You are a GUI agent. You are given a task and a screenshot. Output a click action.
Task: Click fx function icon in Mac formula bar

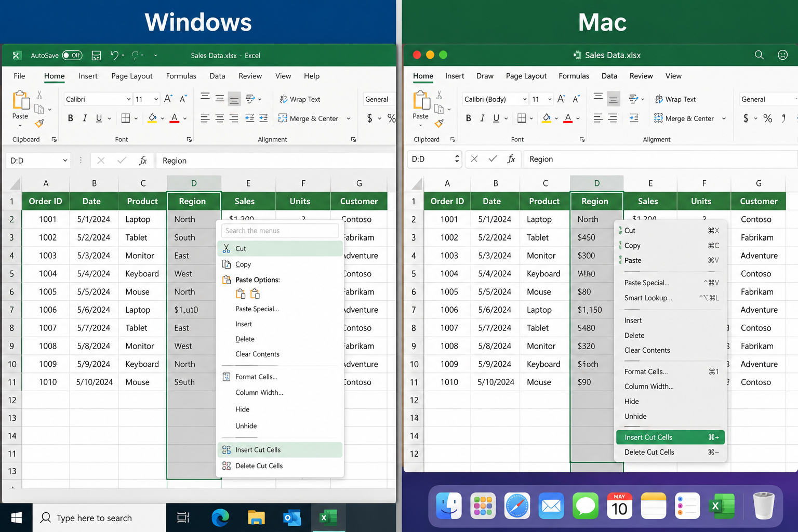(x=511, y=159)
